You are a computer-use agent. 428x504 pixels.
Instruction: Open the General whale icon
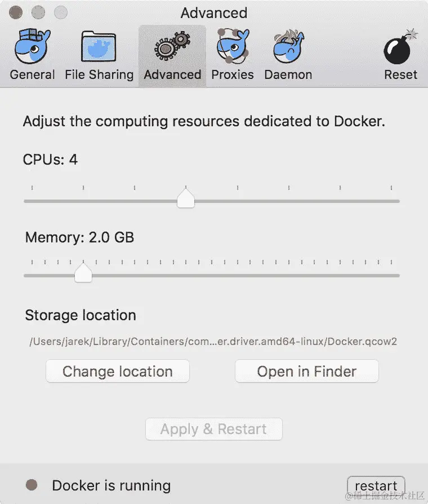tap(32, 47)
